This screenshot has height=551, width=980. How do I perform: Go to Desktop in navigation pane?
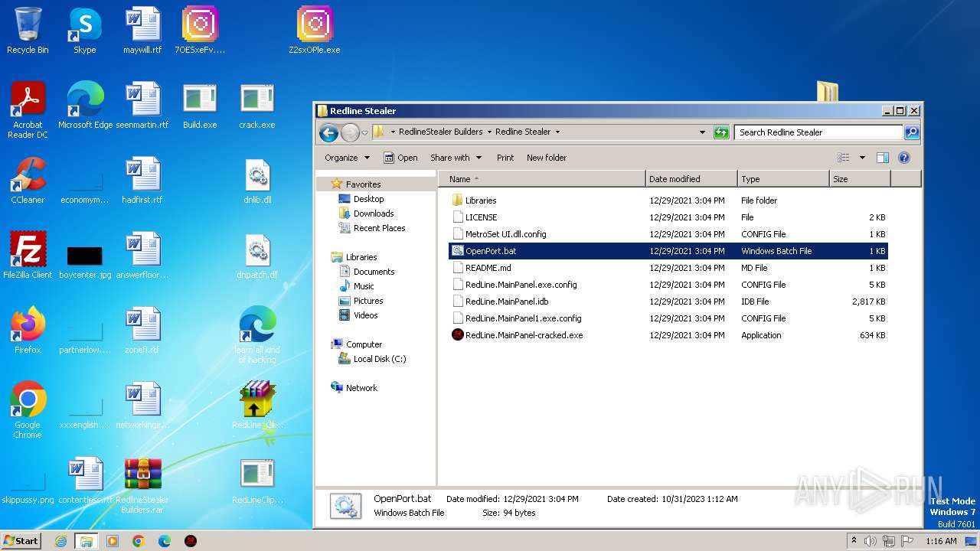coord(368,199)
